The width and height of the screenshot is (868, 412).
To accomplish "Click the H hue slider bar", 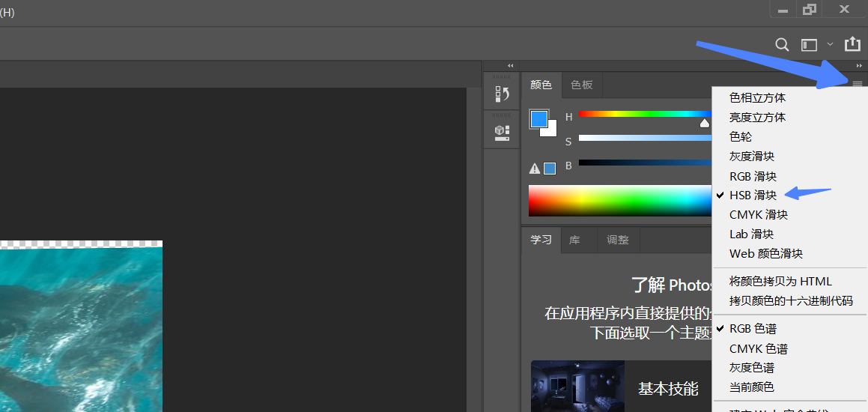I will tap(645, 114).
